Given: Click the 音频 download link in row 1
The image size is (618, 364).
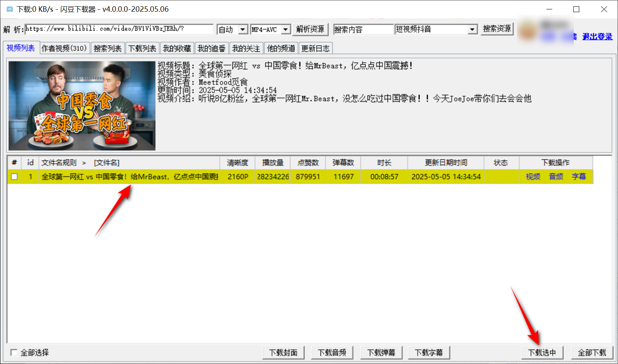Looking at the screenshot, I should click(x=556, y=177).
